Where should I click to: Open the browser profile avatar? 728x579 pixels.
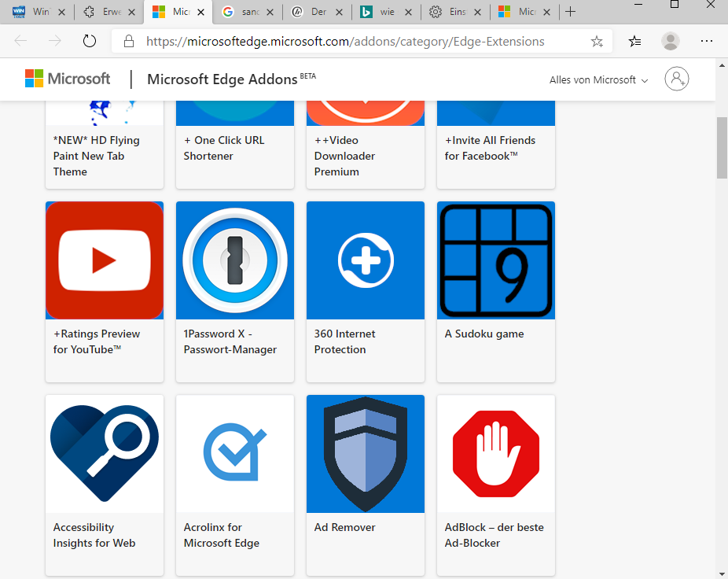point(671,42)
